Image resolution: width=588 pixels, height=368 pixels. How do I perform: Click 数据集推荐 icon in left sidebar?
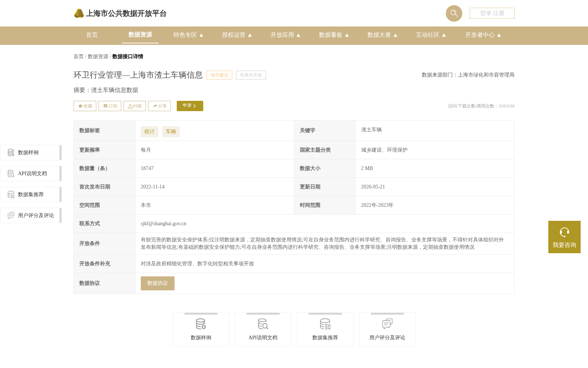pyautogui.click(x=11, y=194)
